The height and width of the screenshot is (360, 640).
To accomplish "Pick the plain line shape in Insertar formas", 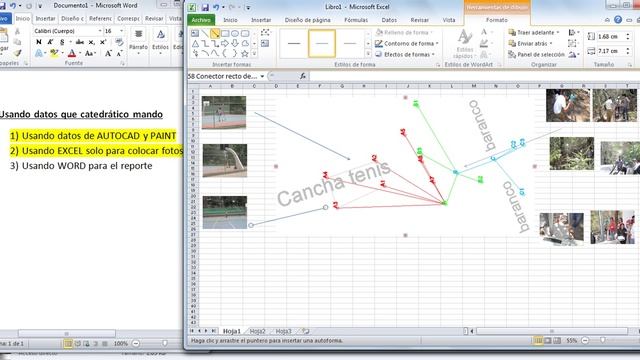I will tap(205, 33).
